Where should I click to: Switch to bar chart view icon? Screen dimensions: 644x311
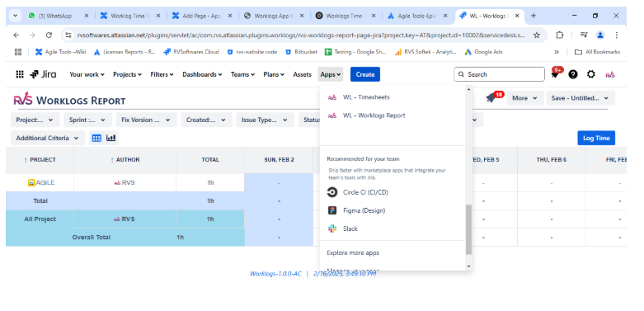pos(110,138)
